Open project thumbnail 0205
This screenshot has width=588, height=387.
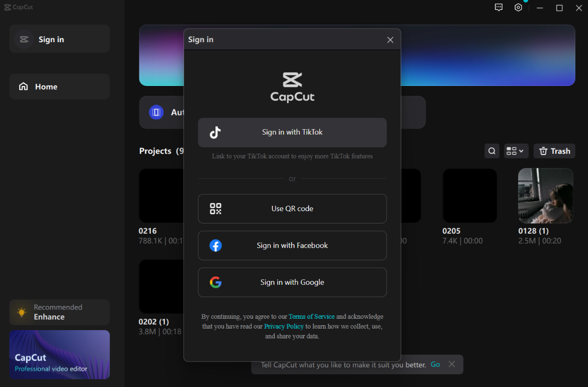(470, 195)
